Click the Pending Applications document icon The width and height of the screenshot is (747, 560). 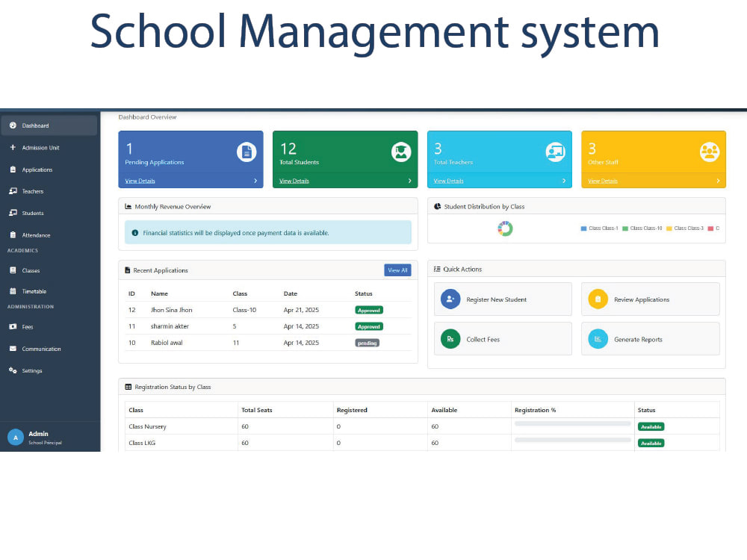[247, 152]
